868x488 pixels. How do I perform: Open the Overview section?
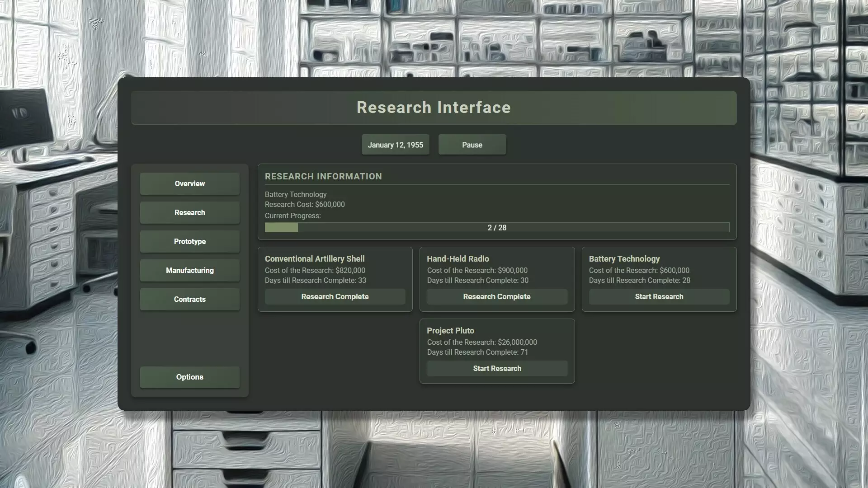coord(189,183)
